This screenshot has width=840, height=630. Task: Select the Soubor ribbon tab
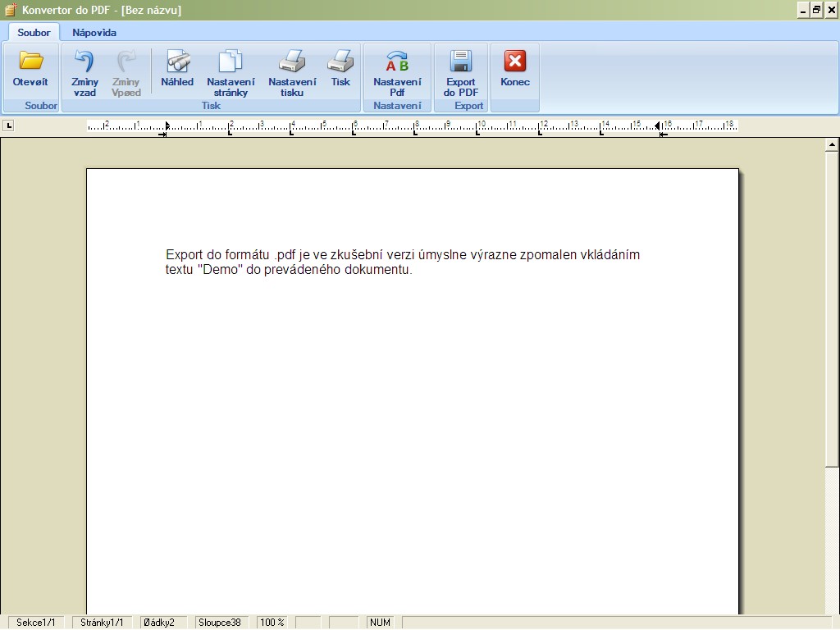coord(34,33)
